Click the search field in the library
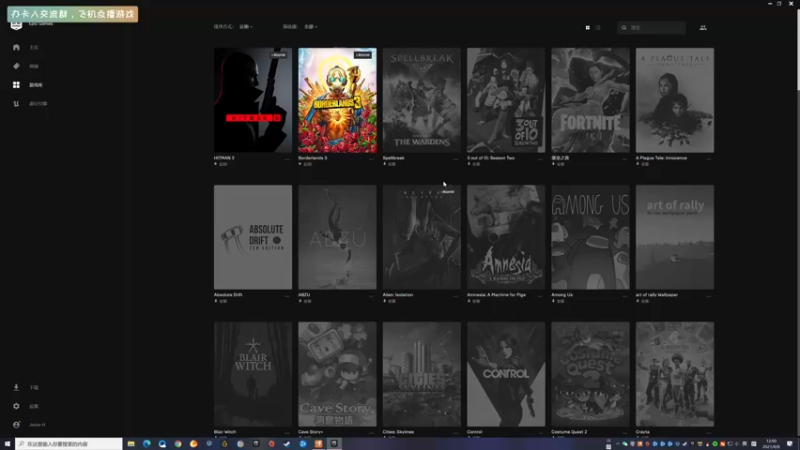This screenshot has height=450, width=800. pyautogui.click(x=651, y=28)
